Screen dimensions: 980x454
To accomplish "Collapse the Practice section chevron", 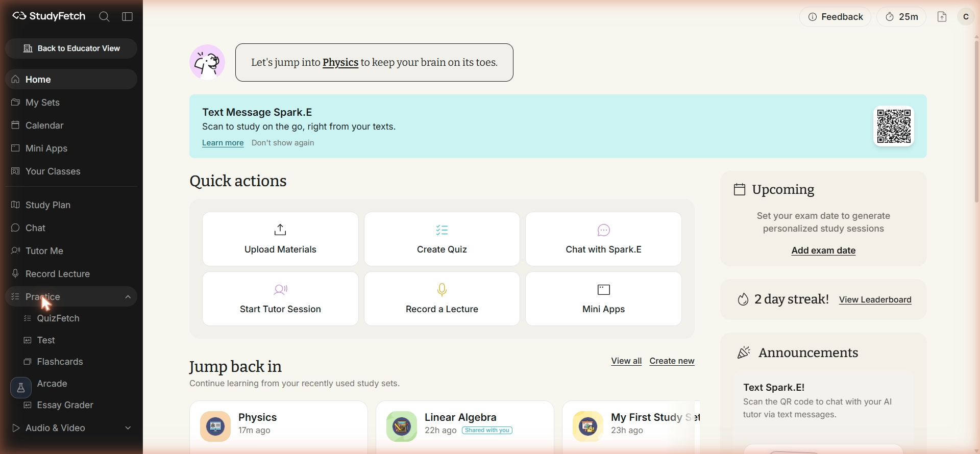I will [x=128, y=297].
